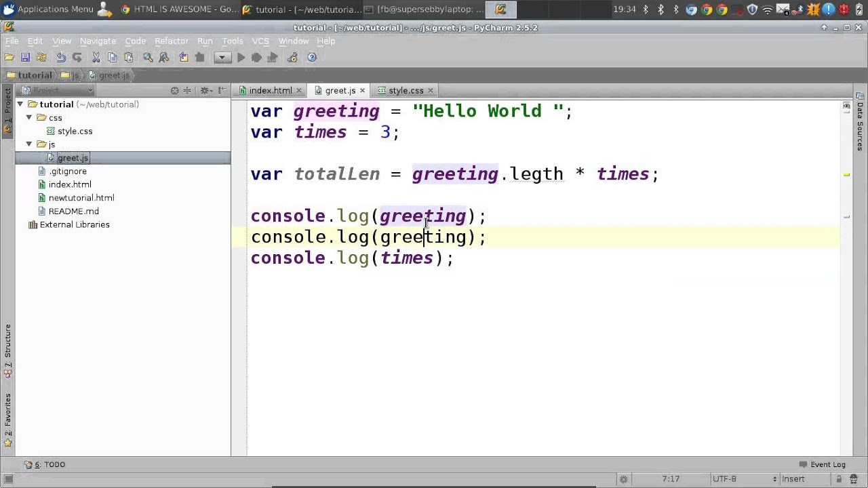The image size is (868, 488).
Task: Select greet.js in project tree
Action: [67, 158]
